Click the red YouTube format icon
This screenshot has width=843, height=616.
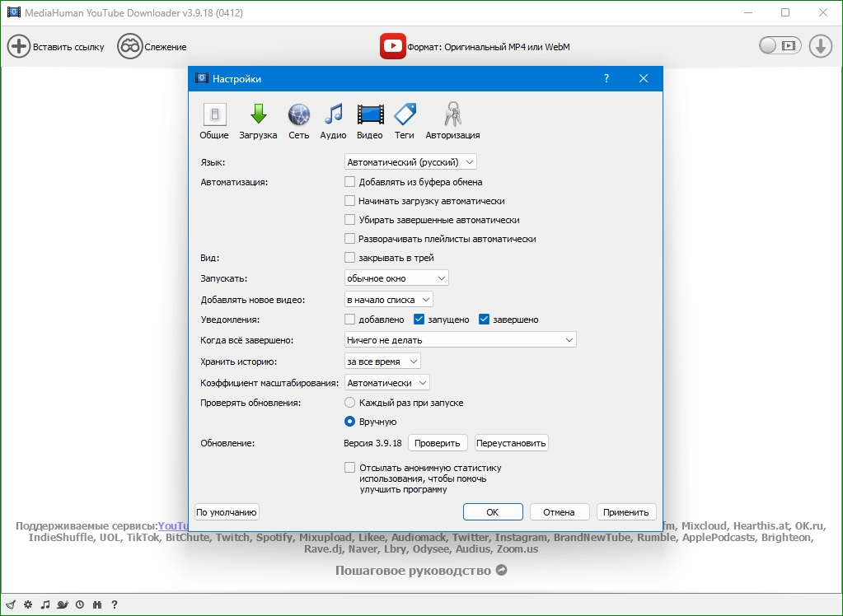click(392, 46)
